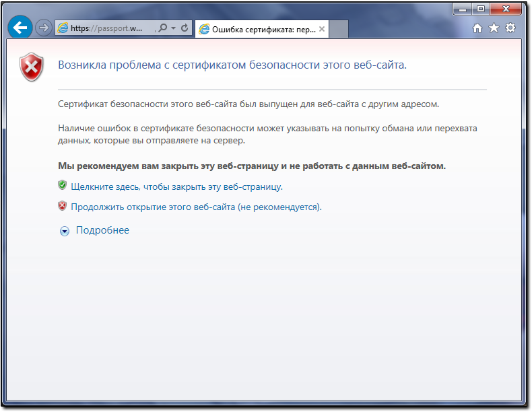Click Продолжить открытие этого веб-сайта link

[196, 207]
